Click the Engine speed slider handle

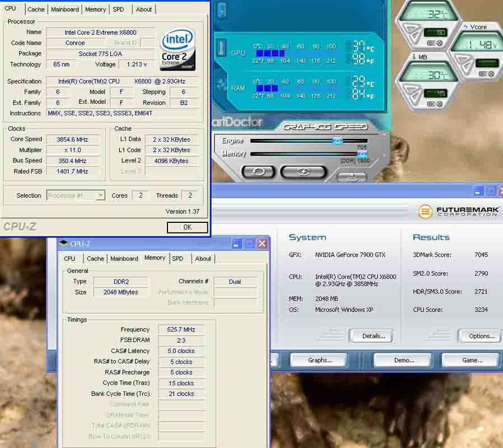(337, 141)
